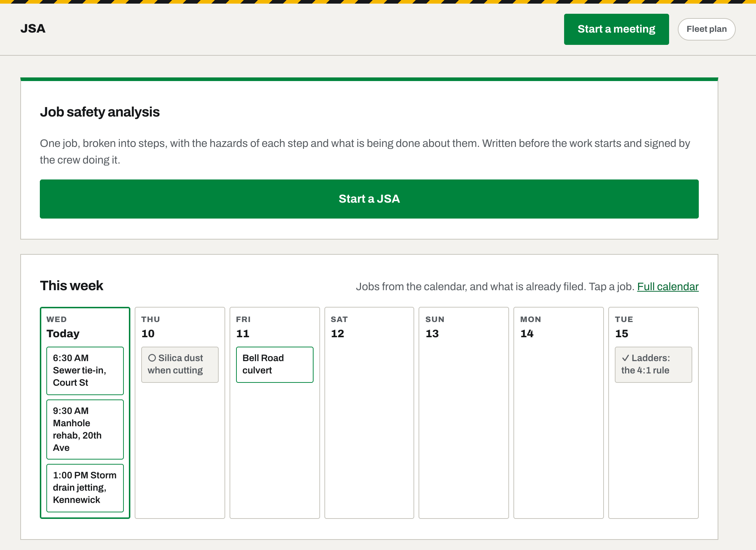The width and height of the screenshot is (756, 550).
Task: Click the open circle icon on Silica dust
Action: tap(152, 358)
